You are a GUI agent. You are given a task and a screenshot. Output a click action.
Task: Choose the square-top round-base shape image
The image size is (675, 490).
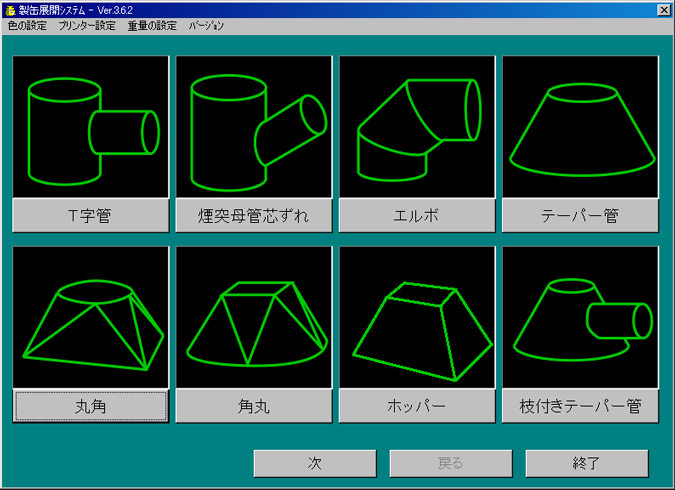click(254, 317)
